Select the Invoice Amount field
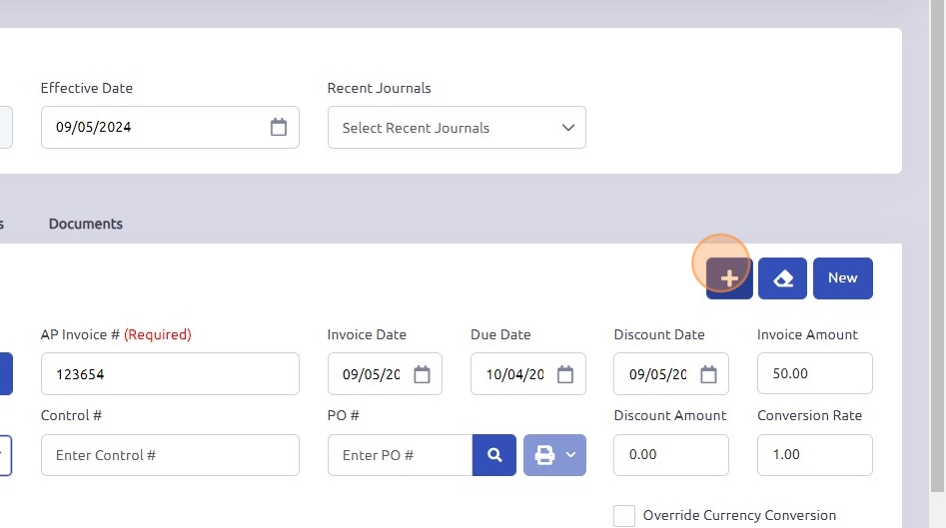This screenshot has height=528, width=946. [x=814, y=374]
